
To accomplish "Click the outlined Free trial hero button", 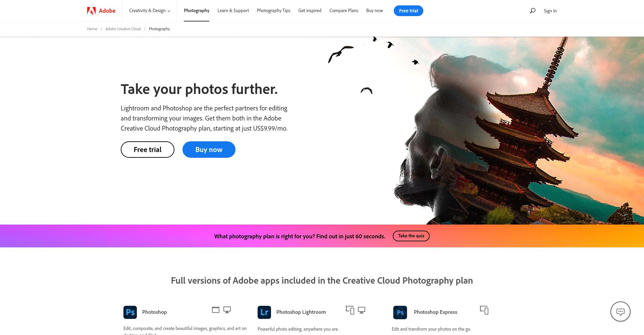I will coord(148,149).
